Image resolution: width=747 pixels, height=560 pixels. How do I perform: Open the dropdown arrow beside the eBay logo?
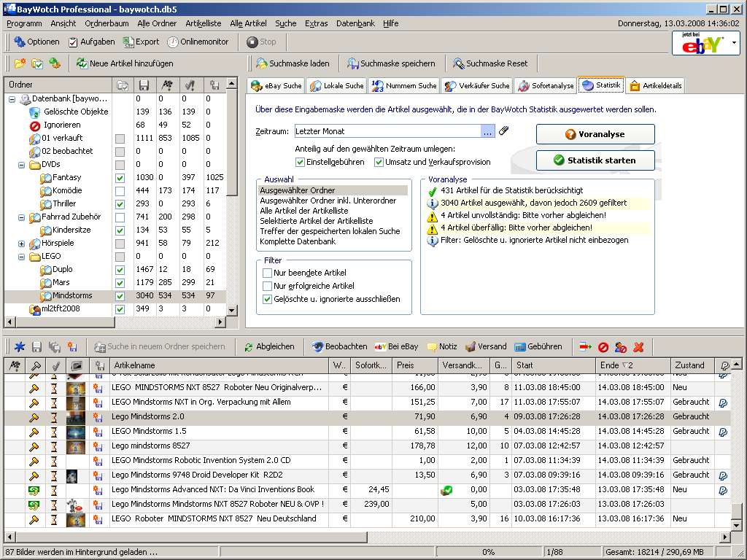(734, 43)
